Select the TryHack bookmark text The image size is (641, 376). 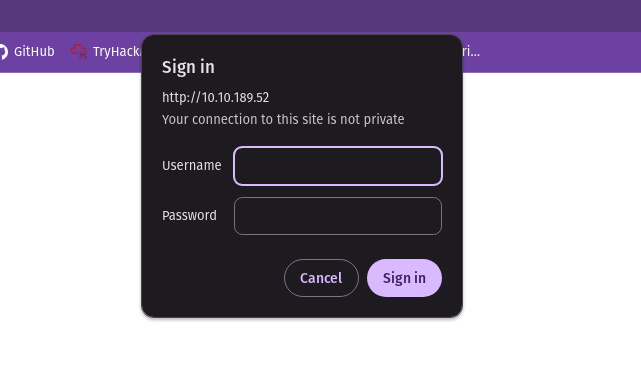(117, 52)
